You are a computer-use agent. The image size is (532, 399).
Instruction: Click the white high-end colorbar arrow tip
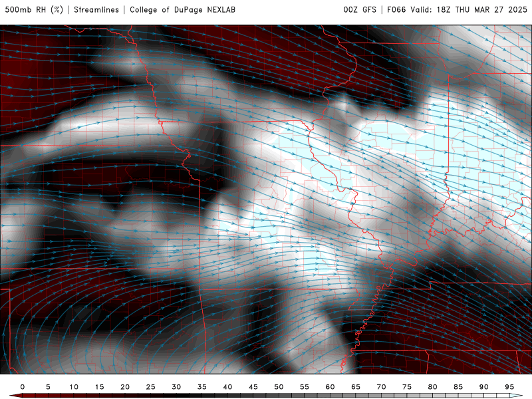click(x=517, y=396)
